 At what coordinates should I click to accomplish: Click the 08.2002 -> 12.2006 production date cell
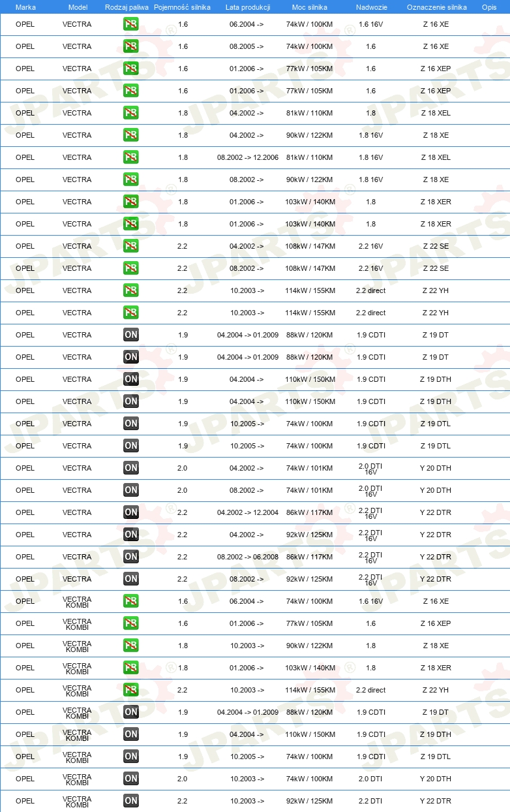[248, 157]
